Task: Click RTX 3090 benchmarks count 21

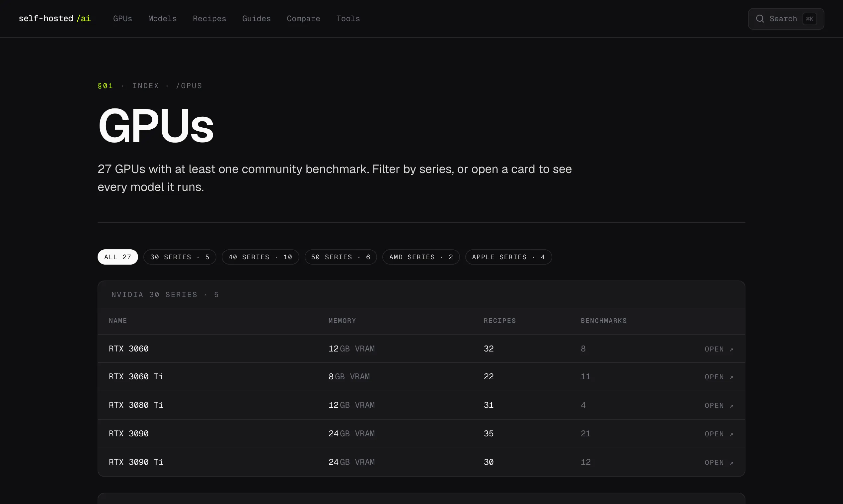Action: click(x=585, y=434)
